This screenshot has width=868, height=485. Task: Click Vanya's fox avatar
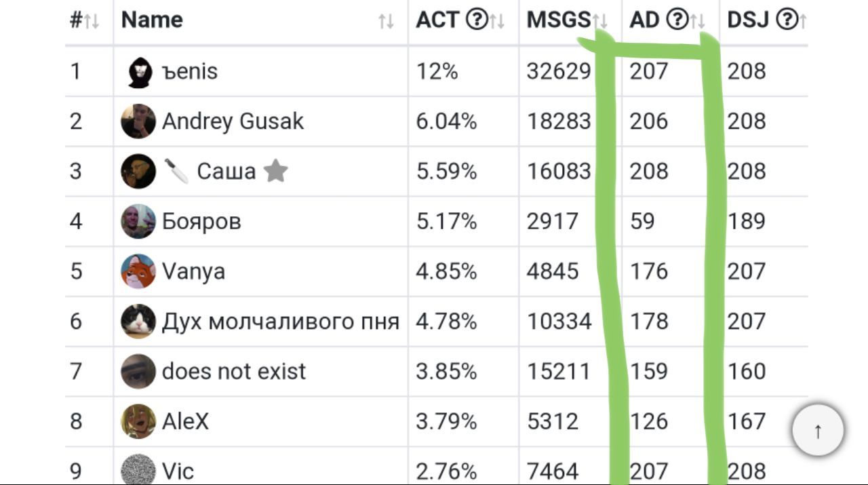[x=138, y=271]
